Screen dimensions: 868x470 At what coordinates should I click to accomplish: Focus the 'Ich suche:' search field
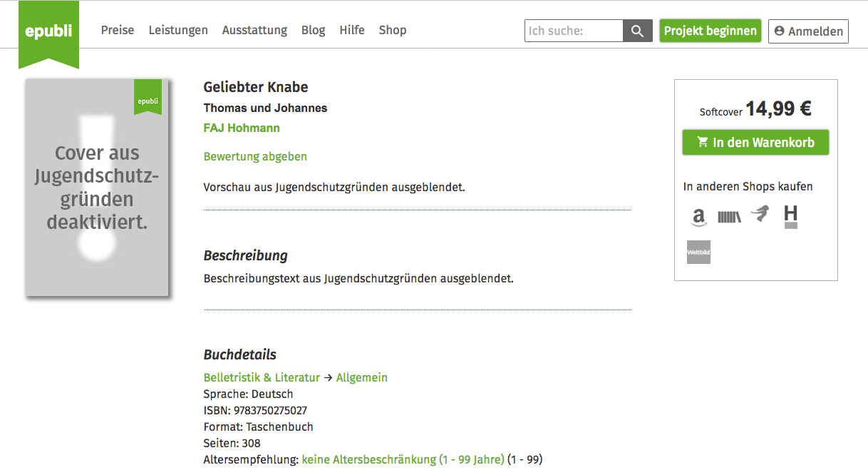coord(574,31)
